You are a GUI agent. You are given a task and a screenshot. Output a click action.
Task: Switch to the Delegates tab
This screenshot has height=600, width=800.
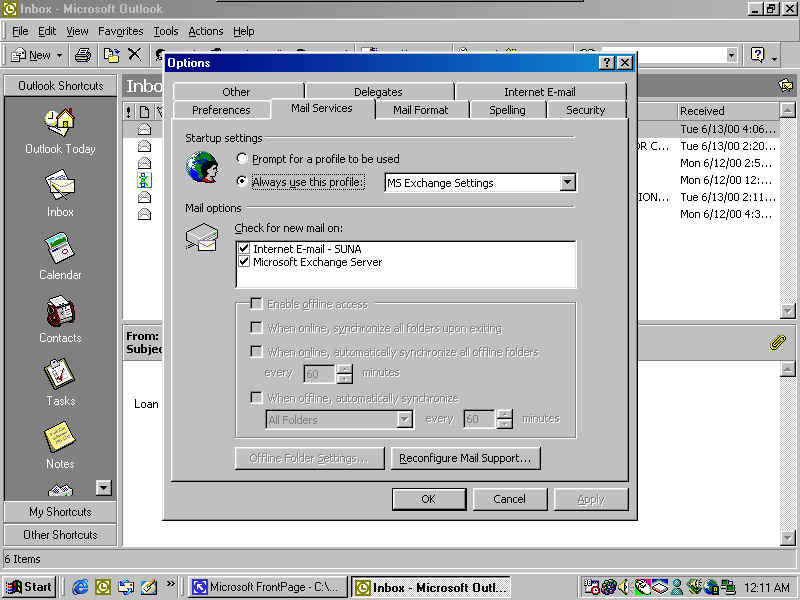(x=378, y=92)
